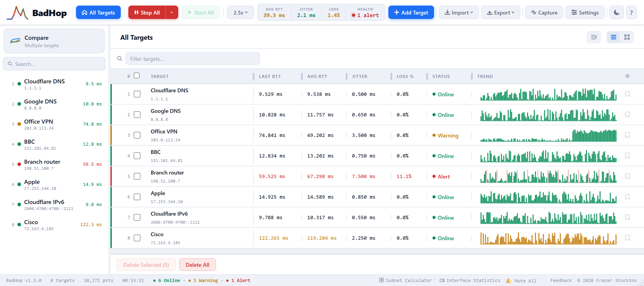644x286 pixels.
Task: Click '1 Warning' in status bar
Action: pos(203,280)
